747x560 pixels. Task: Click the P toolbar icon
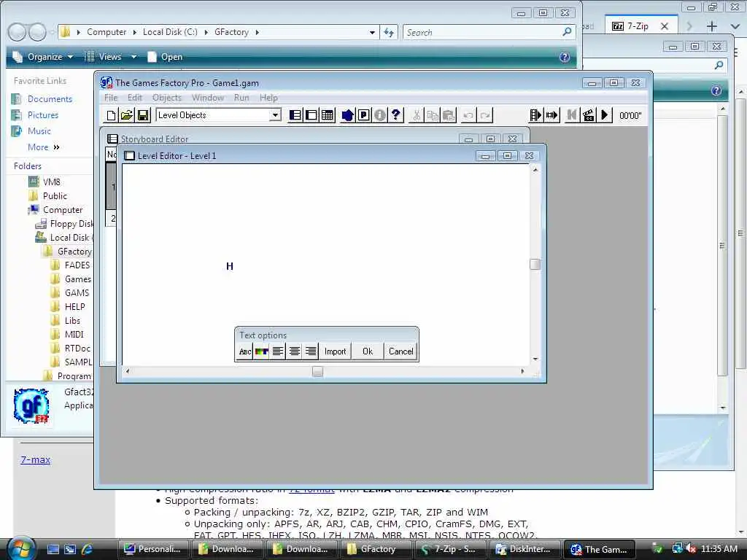point(363,115)
